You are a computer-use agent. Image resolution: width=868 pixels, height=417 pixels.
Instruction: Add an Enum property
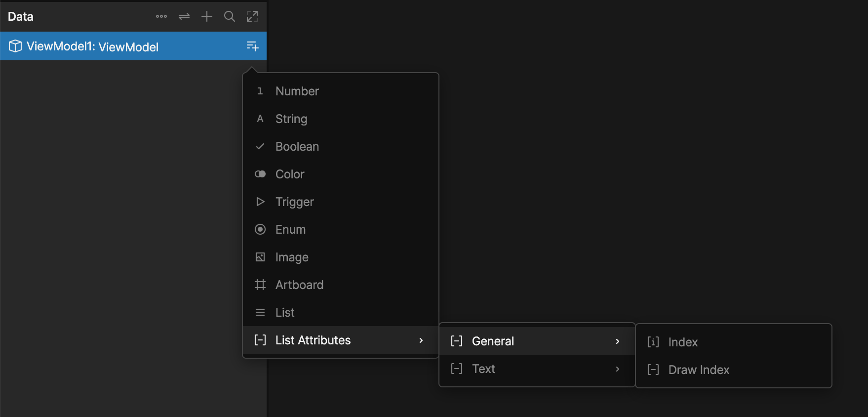click(x=341, y=229)
